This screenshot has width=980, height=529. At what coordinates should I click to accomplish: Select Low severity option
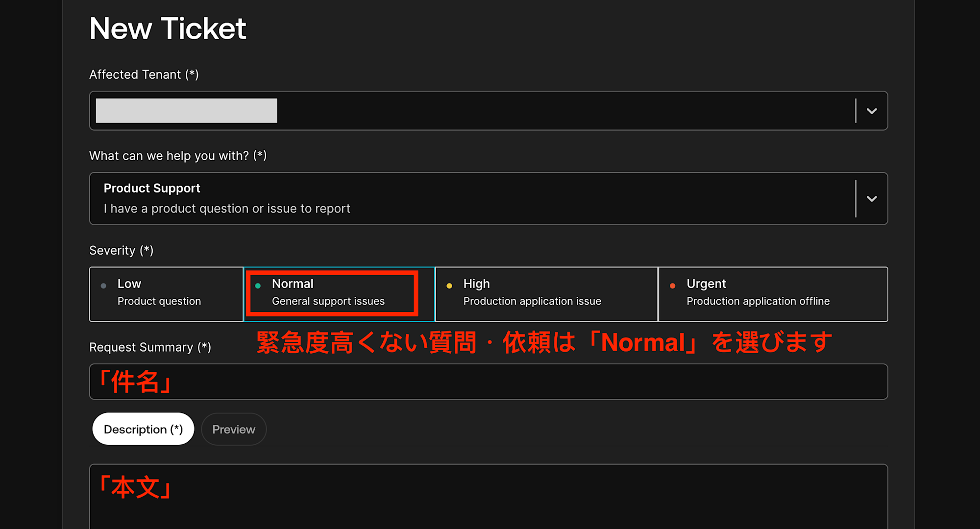click(x=166, y=294)
